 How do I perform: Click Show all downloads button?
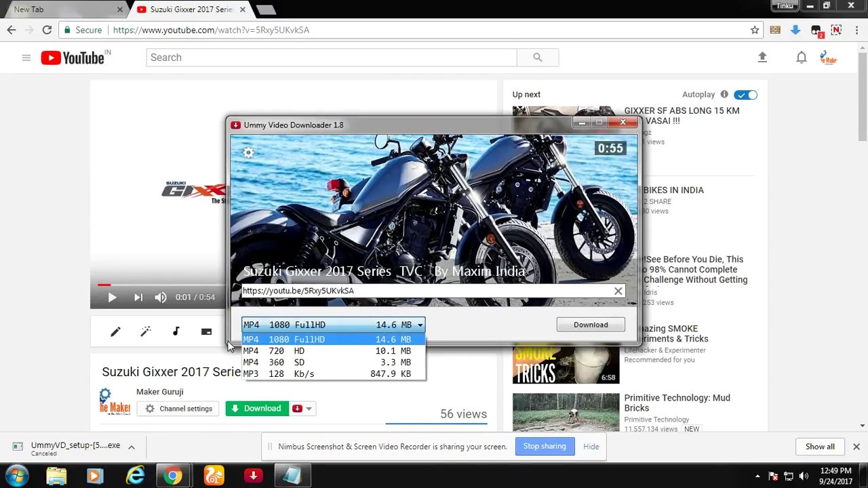tap(820, 447)
